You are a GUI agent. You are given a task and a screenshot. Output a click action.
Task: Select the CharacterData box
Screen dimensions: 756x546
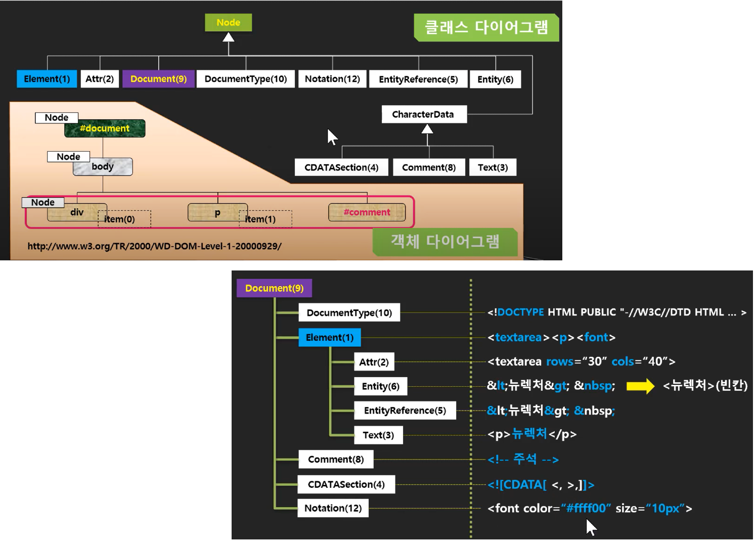tap(423, 114)
